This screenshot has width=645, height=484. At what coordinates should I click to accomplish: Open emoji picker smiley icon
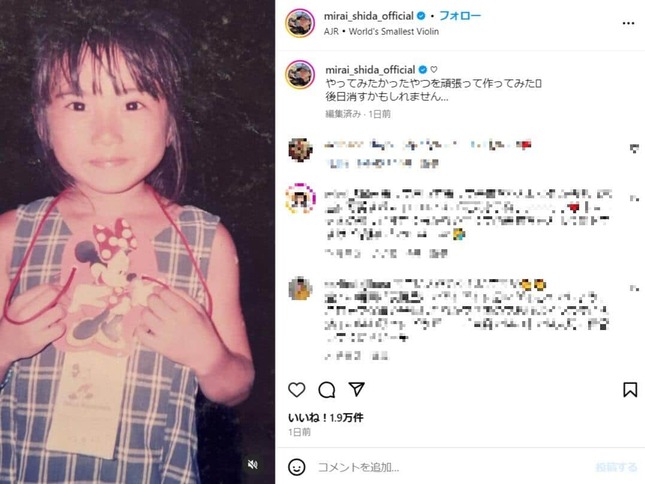pos(297,467)
